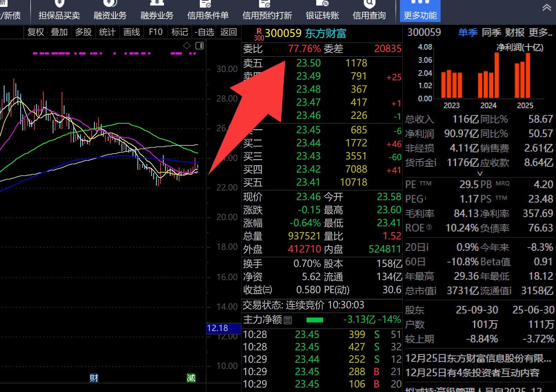Expand the financial summary with down chevron
Screen dimensions: 556x392
(480, 173)
